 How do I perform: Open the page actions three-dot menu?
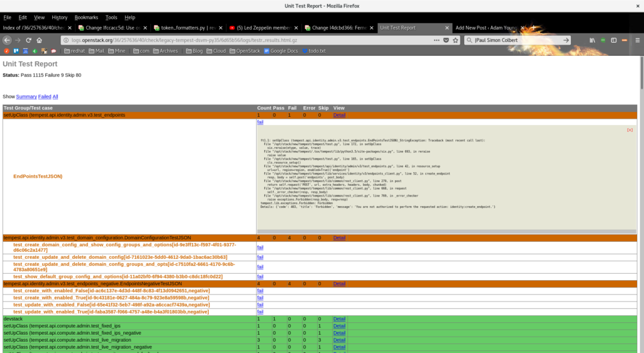(436, 40)
